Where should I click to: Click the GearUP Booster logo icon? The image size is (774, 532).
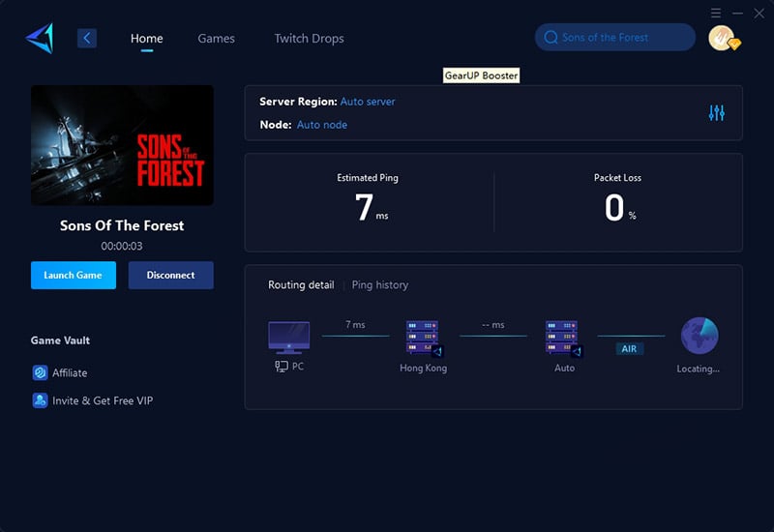(40, 38)
